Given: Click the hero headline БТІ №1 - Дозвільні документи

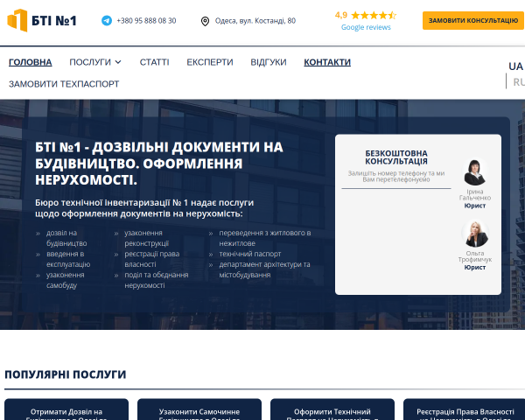Looking at the screenshot, I should [x=159, y=164].
